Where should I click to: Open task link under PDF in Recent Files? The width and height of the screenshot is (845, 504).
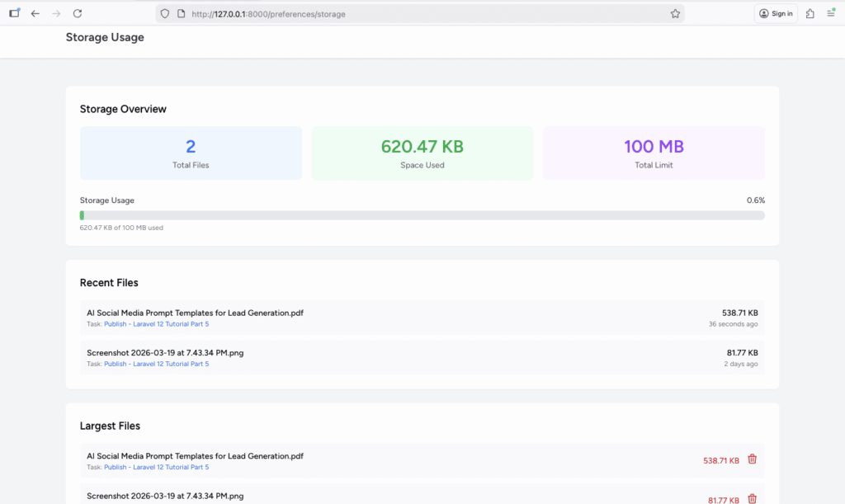[x=156, y=324]
